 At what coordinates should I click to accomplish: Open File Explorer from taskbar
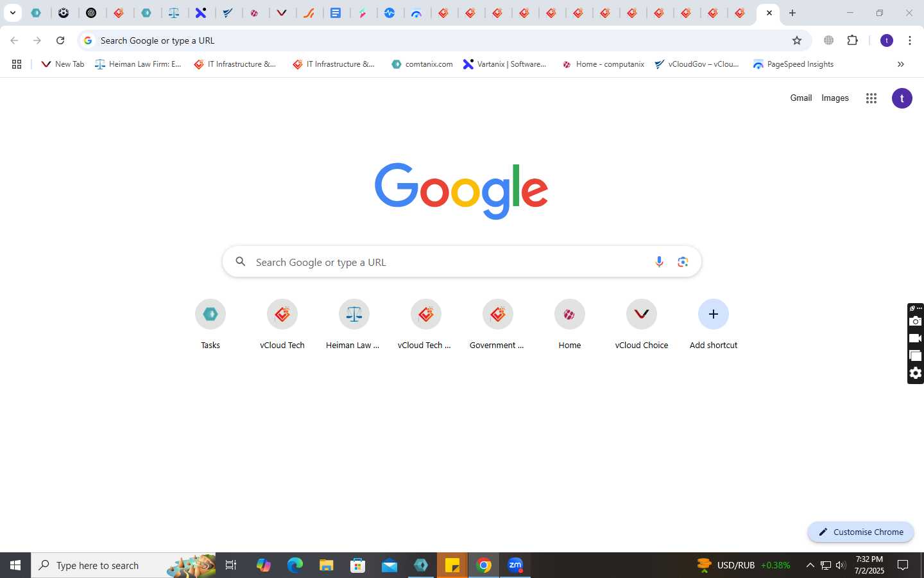click(x=326, y=565)
